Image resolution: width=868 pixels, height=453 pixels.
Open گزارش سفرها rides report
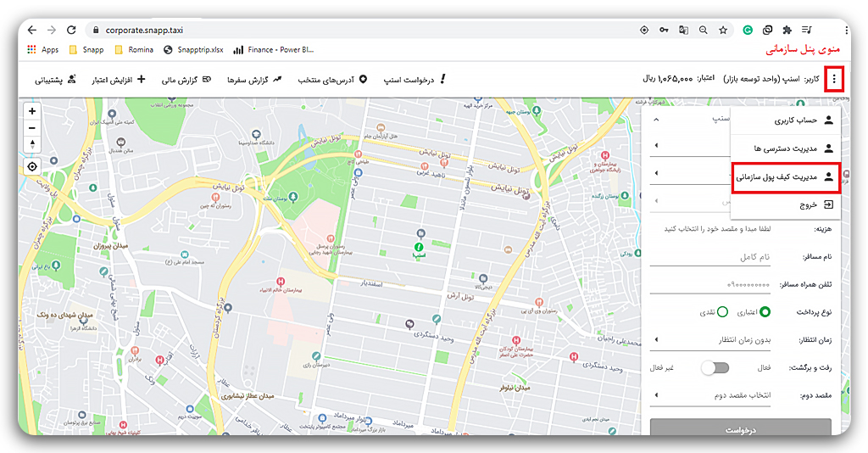[254, 80]
